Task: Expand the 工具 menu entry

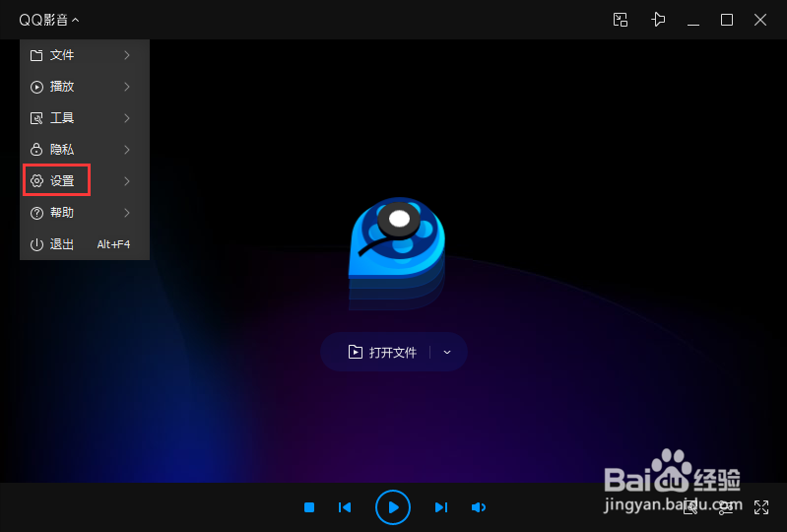Action: click(x=85, y=118)
